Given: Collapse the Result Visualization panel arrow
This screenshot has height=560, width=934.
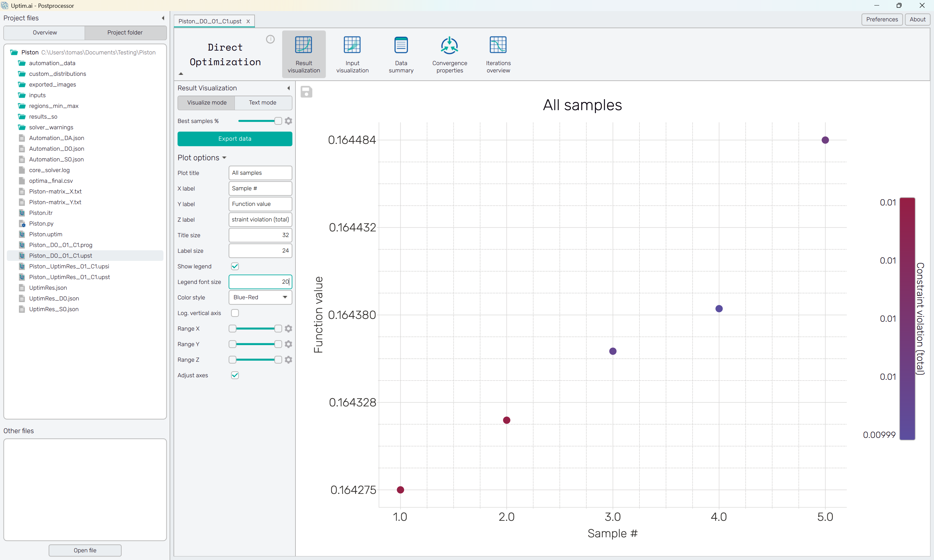Looking at the screenshot, I should 288,88.
